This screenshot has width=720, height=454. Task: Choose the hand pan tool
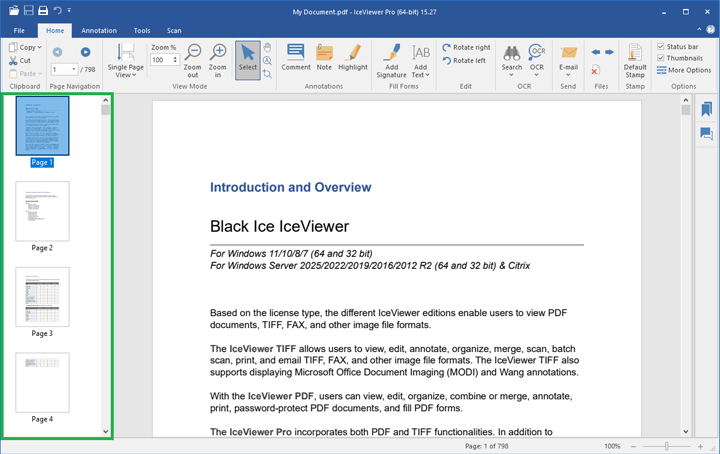(267, 47)
